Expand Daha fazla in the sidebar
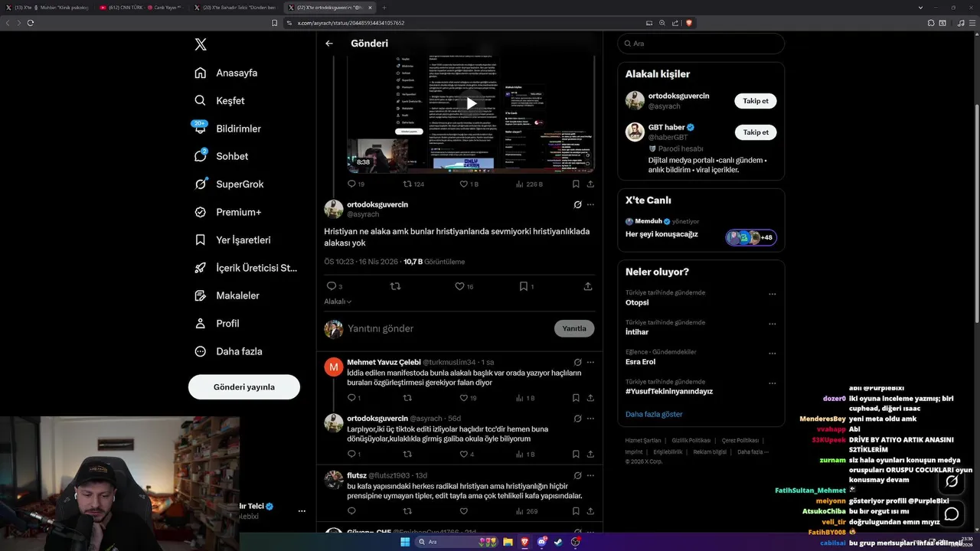 (x=228, y=351)
